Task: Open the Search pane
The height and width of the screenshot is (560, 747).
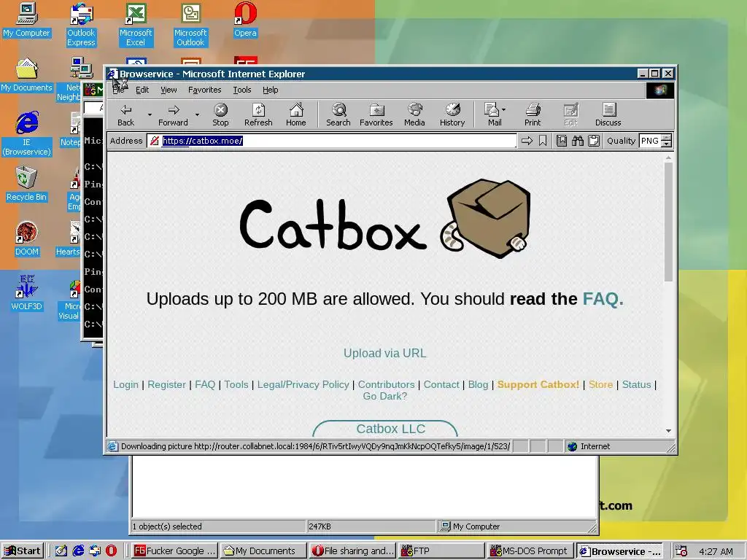Action: point(338,115)
